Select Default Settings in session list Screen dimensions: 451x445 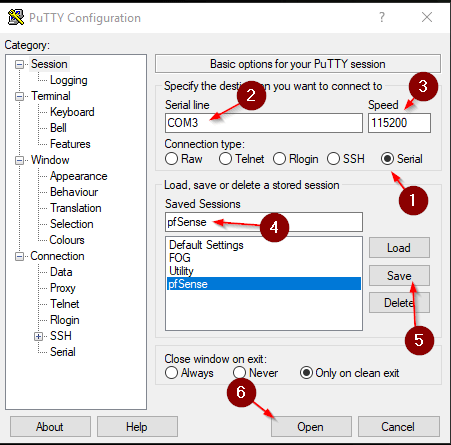tap(264, 245)
